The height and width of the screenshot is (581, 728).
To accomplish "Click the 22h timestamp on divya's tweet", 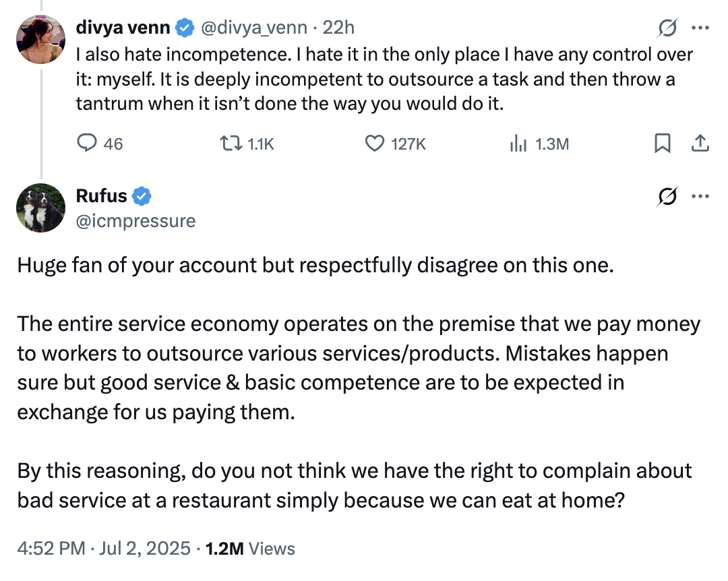I will pos(338,28).
